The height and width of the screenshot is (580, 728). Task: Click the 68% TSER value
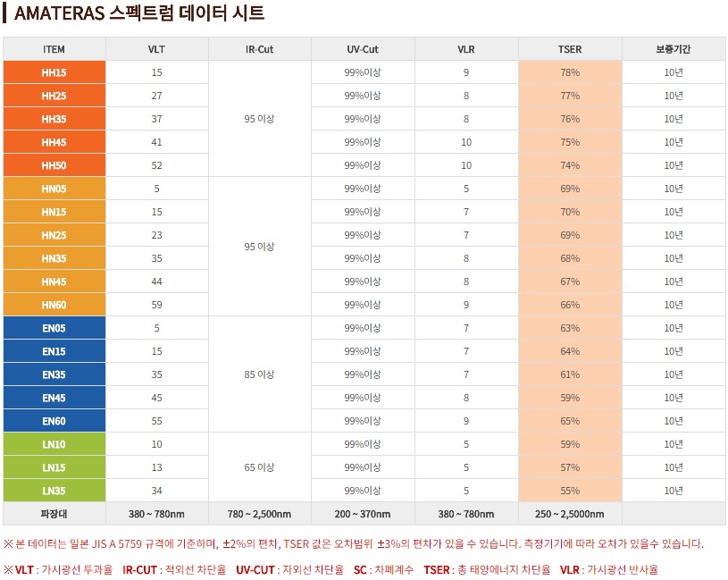click(x=570, y=258)
